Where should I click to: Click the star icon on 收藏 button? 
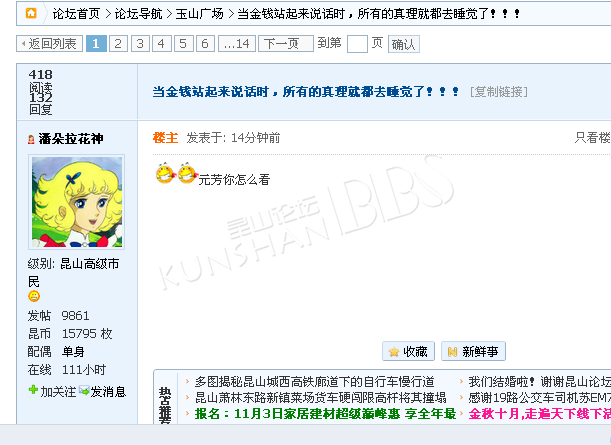[x=394, y=352]
